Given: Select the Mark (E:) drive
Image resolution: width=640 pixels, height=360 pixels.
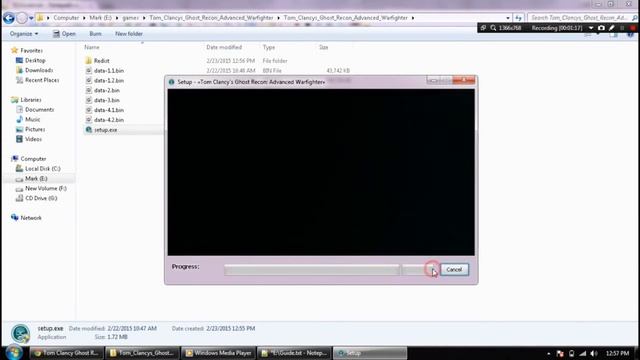Looking at the screenshot, I should (36, 178).
